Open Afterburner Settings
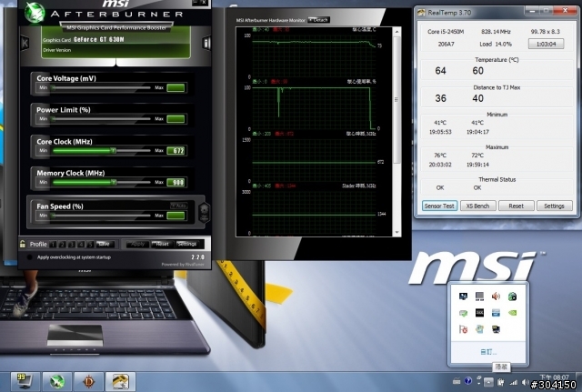Viewport: 582px width, 392px height. point(186,244)
